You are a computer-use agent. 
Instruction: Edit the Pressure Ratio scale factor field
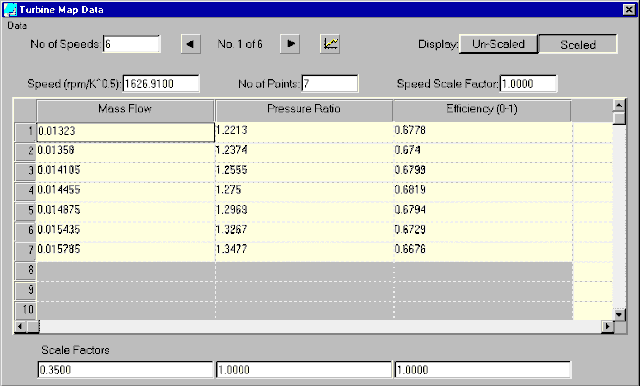(x=304, y=370)
